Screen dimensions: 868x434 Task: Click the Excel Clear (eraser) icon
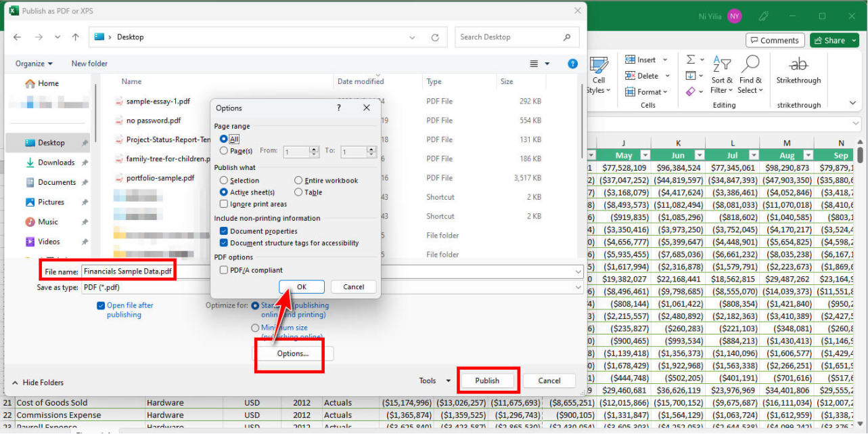click(x=690, y=91)
